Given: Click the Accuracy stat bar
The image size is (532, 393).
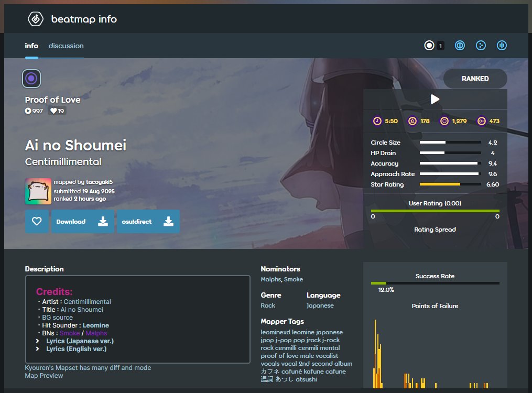Looking at the screenshot, I should click(450, 163).
